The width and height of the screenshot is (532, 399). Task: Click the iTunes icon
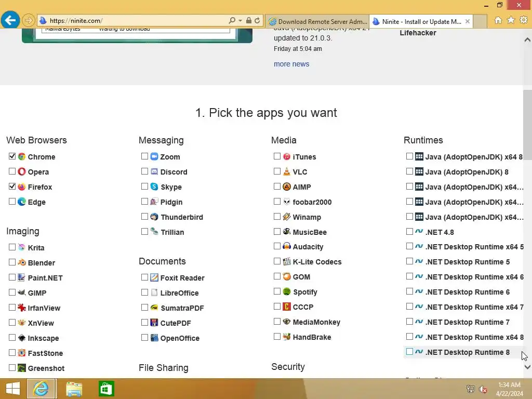[x=287, y=156]
